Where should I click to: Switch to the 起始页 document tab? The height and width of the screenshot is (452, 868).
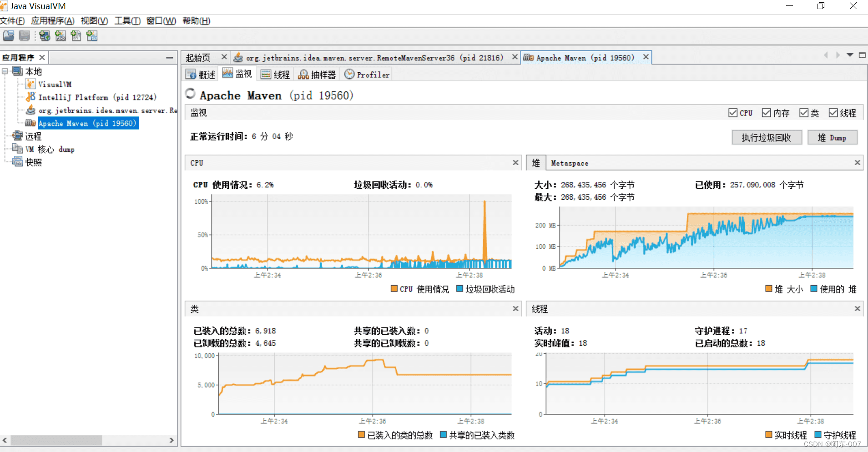click(198, 57)
